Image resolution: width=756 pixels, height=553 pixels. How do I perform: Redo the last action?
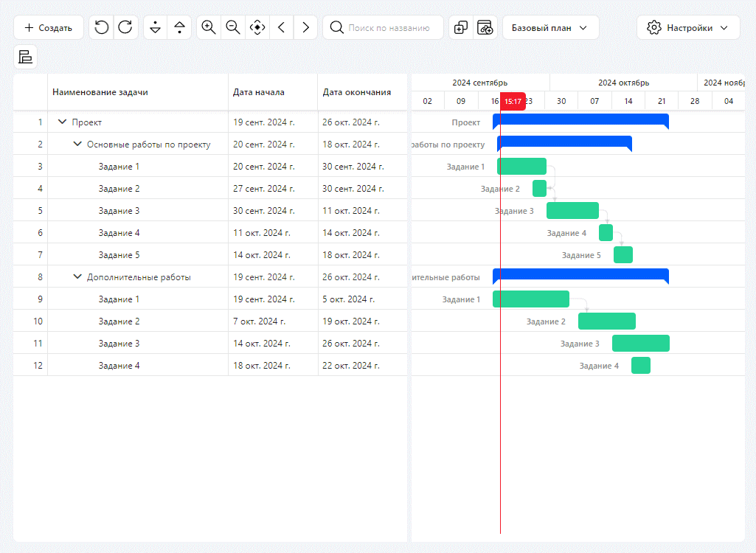coord(126,27)
